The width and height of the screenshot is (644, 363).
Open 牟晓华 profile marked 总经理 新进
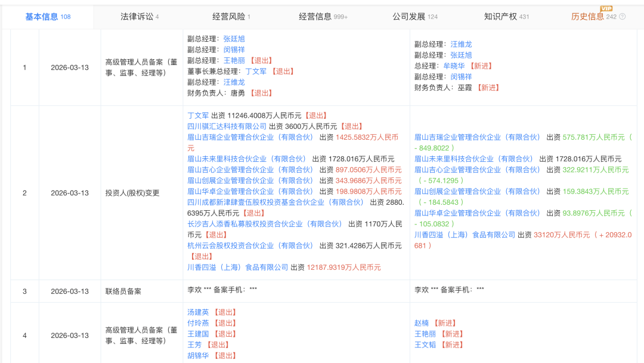(454, 66)
